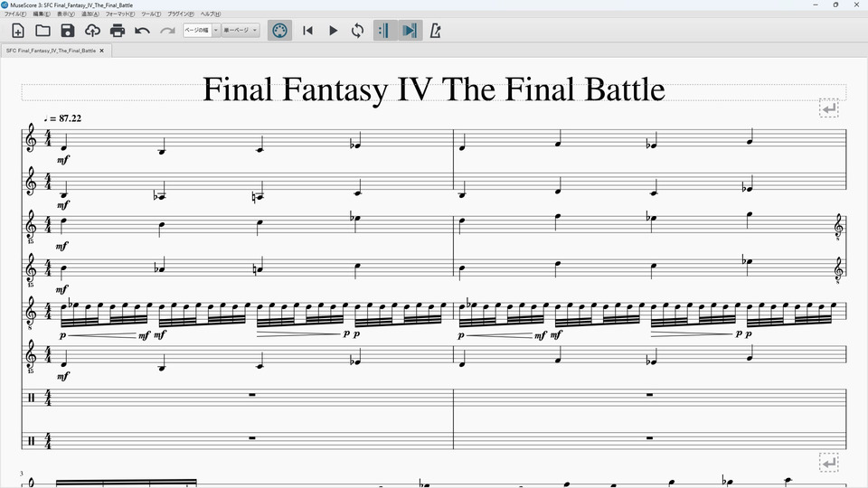
Task: Open the ヘルプ menu
Action: (x=211, y=14)
